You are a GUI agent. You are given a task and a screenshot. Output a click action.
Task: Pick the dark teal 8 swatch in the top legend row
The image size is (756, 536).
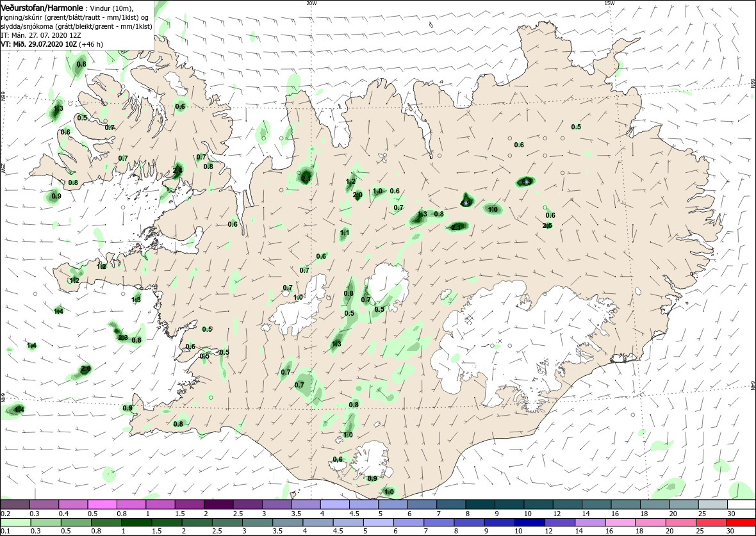click(x=480, y=504)
